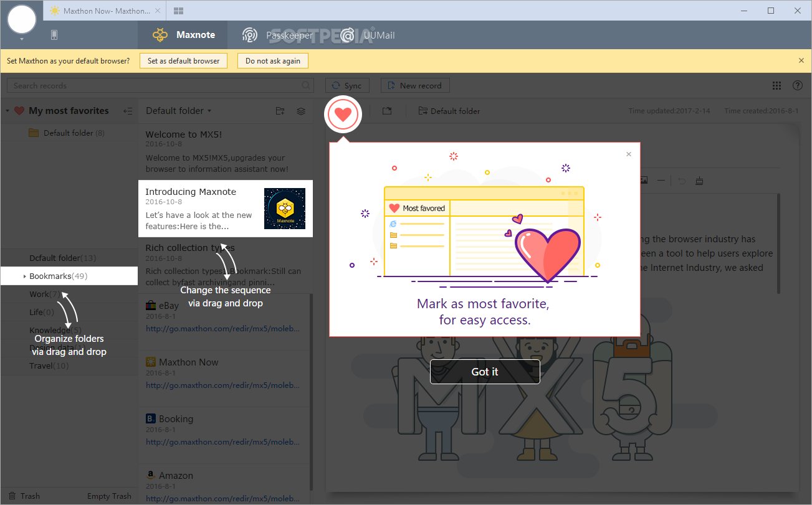
Task: Click the clear formatting brush icon
Action: (699, 181)
